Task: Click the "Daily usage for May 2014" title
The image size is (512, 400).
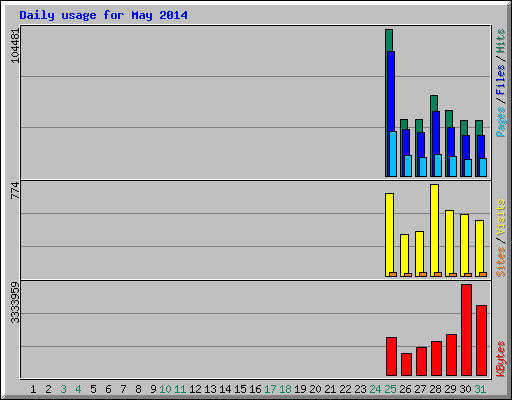Action: [103, 15]
